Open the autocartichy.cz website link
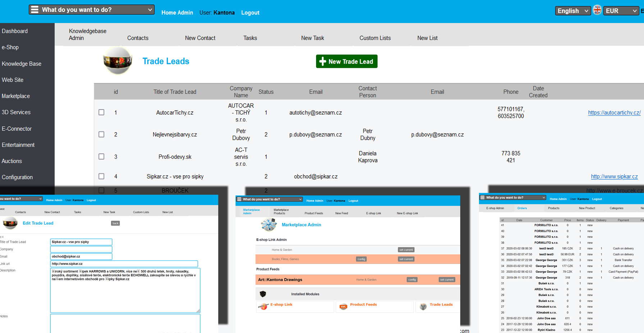This screenshot has height=333, width=644. [x=614, y=113]
